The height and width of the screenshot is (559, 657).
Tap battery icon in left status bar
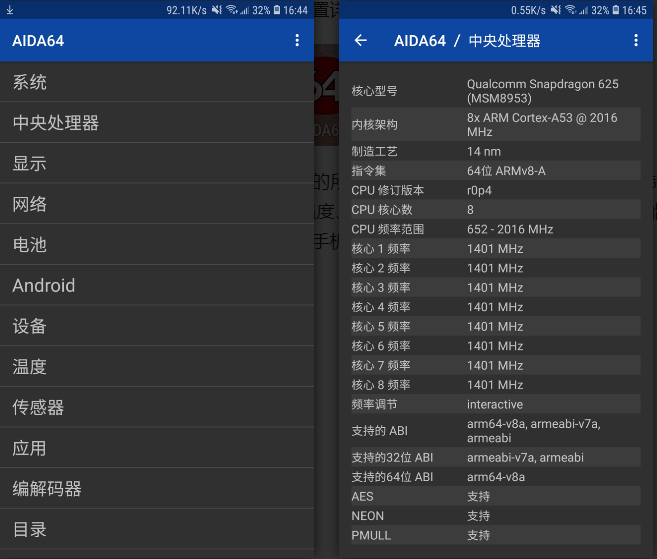277,10
